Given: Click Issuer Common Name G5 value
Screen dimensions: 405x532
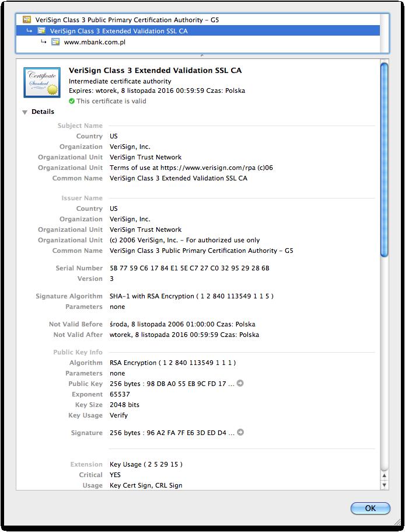Looking at the screenshot, I should pyautogui.click(x=201, y=251).
